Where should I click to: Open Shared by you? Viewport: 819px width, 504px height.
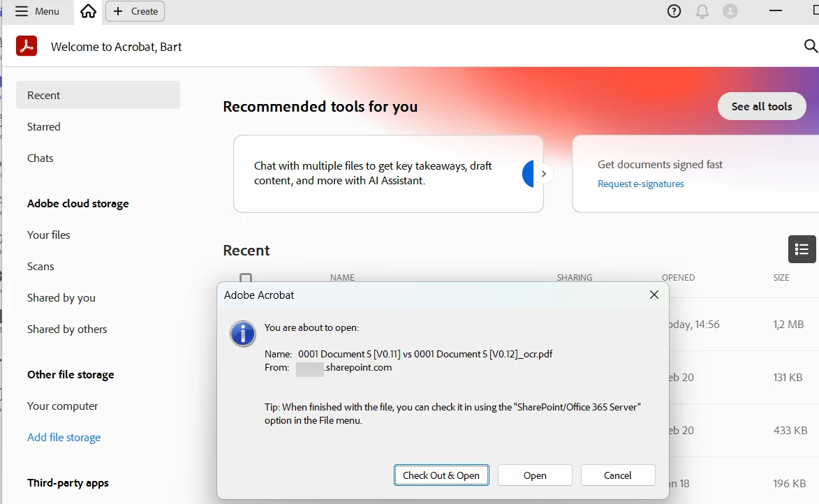[x=61, y=297]
